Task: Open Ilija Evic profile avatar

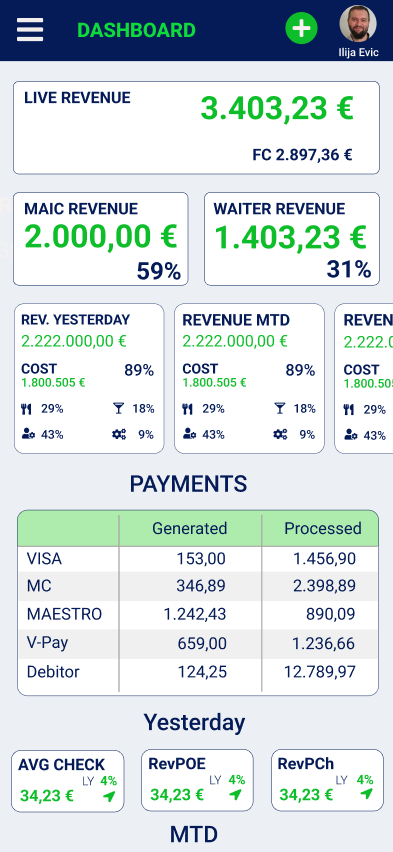Action: (358, 23)
